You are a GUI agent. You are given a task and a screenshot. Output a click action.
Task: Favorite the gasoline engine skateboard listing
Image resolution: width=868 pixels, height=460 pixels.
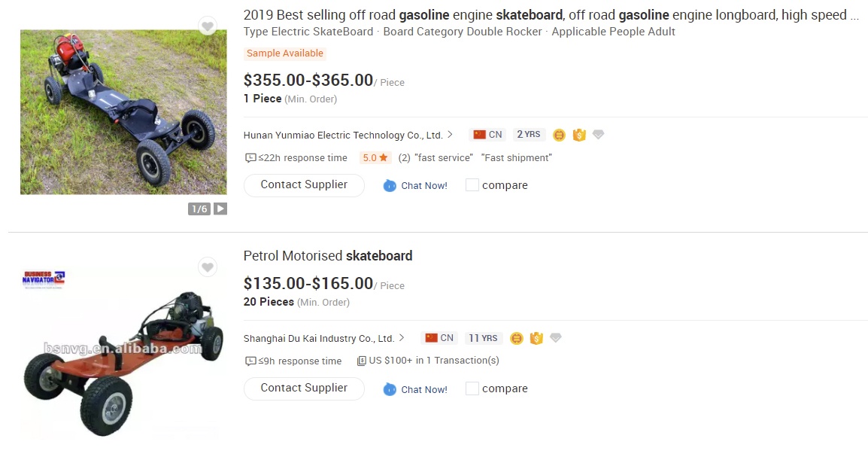pos(208,26)
